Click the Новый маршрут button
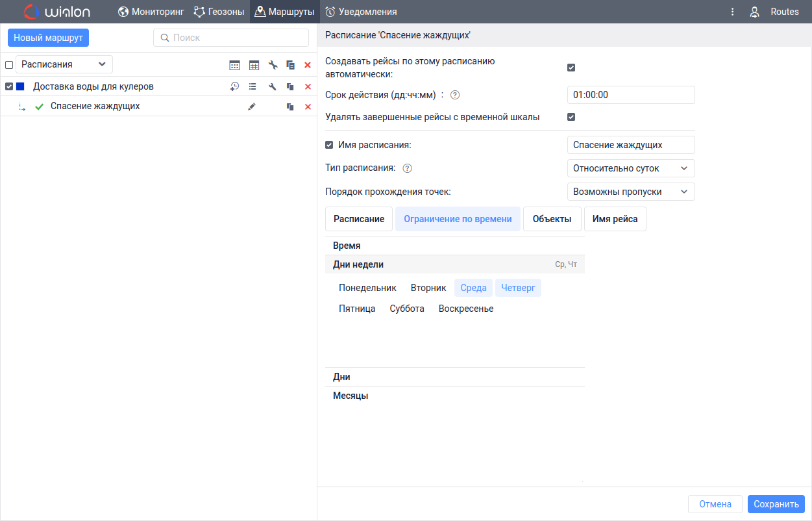The image size is (812, 521). tap(48, 38)
